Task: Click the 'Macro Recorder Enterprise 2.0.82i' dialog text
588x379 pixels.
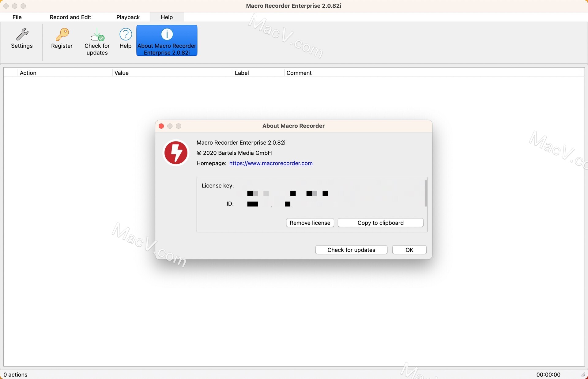Action: pos(241,142)
